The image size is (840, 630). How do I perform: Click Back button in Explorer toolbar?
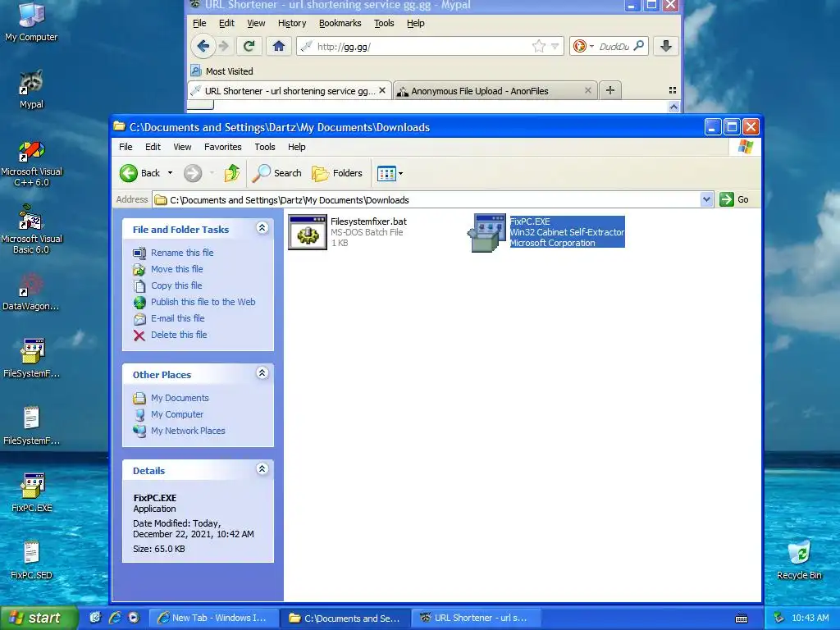click(x=139, y=173)
